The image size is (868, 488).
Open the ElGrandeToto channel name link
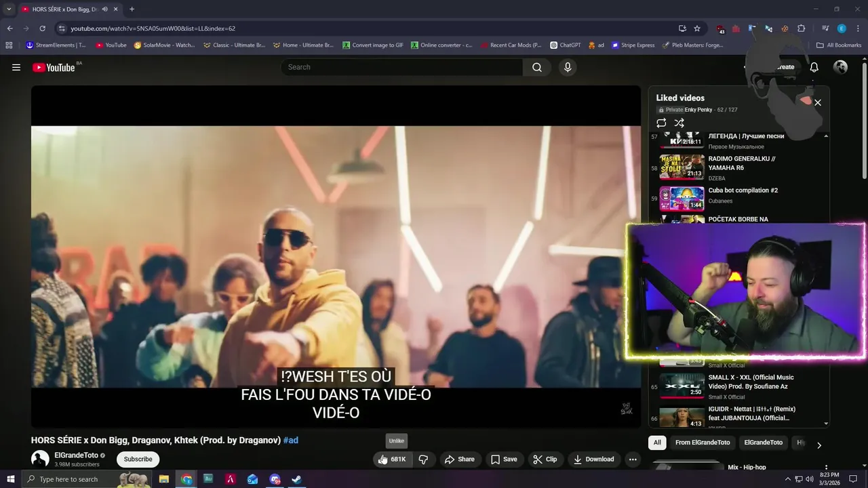pyautogui.click(x=76, y=455)
